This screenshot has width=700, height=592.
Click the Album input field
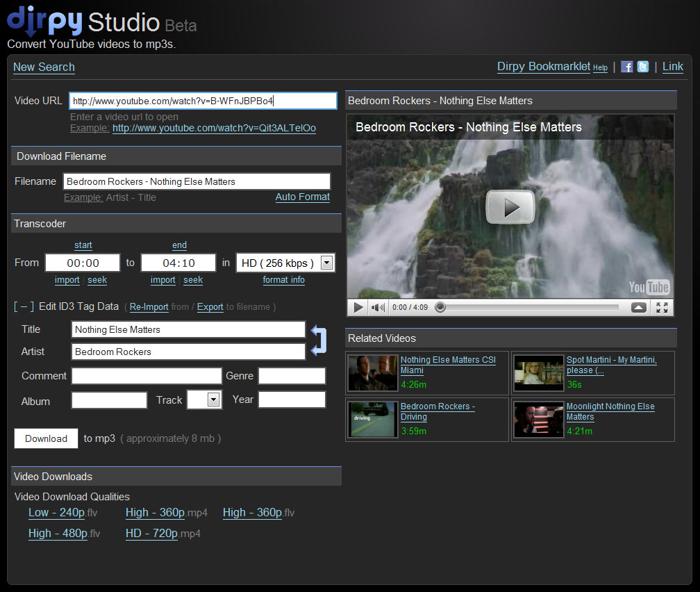[x=110, y=400]
